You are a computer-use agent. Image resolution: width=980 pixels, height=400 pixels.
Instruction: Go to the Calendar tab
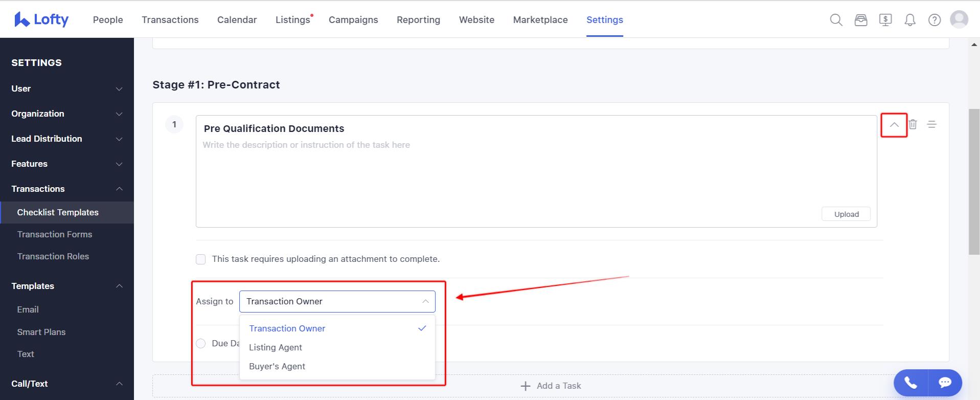[x=237, y=20]
